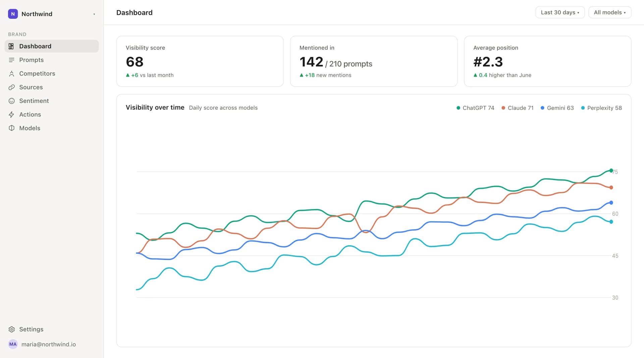This screenshot has height=358, width=644.
Task: Click 0.4 higher than June text
Action: (x=502, y=75)
